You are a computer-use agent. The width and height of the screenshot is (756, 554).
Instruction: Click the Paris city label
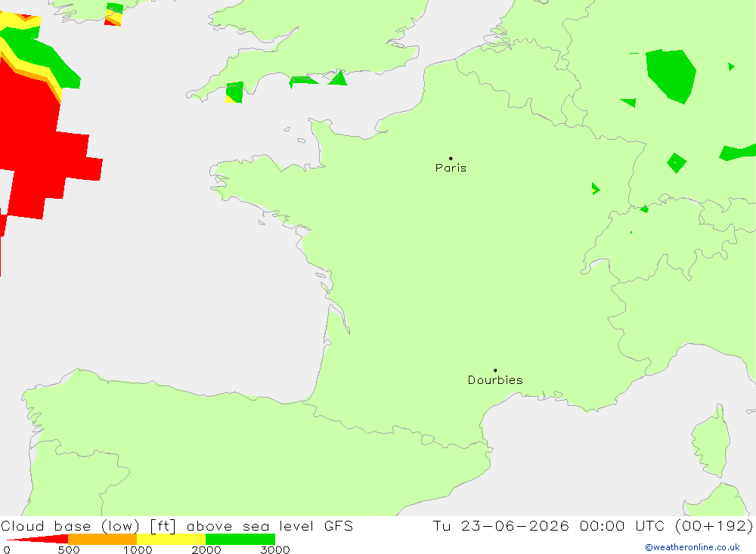(x=451, y=169)
